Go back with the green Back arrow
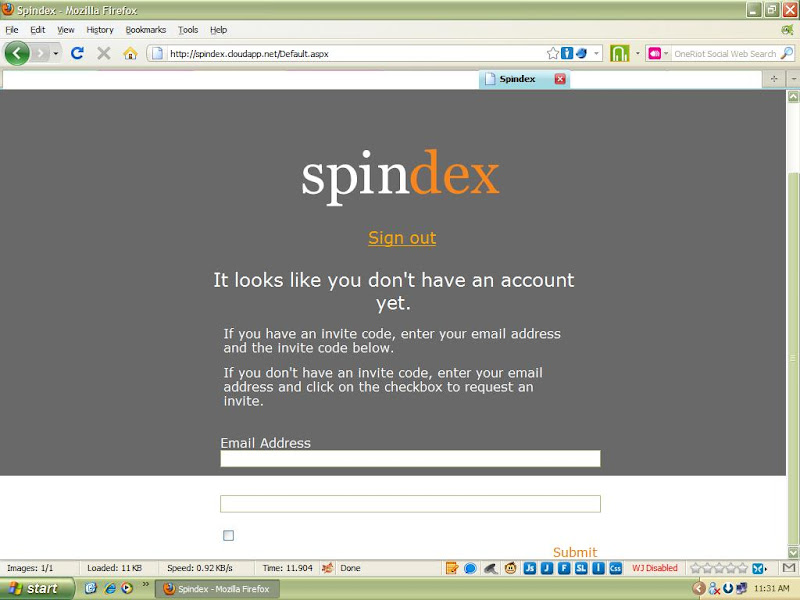 tap(17, 53)
